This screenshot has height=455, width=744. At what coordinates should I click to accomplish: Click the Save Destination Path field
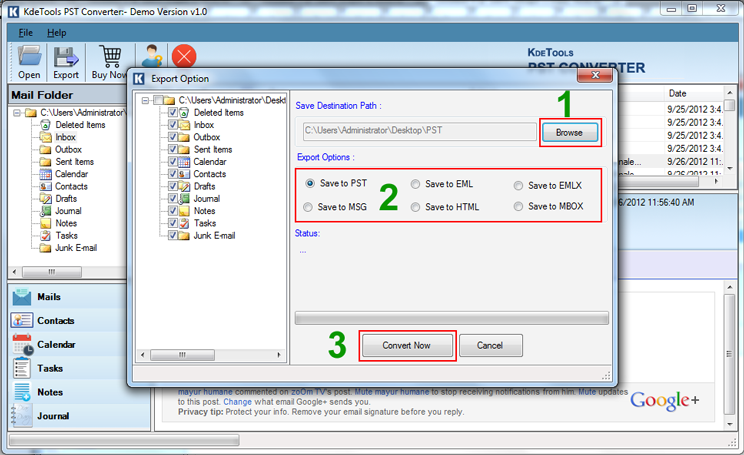[x=418, y=131]
